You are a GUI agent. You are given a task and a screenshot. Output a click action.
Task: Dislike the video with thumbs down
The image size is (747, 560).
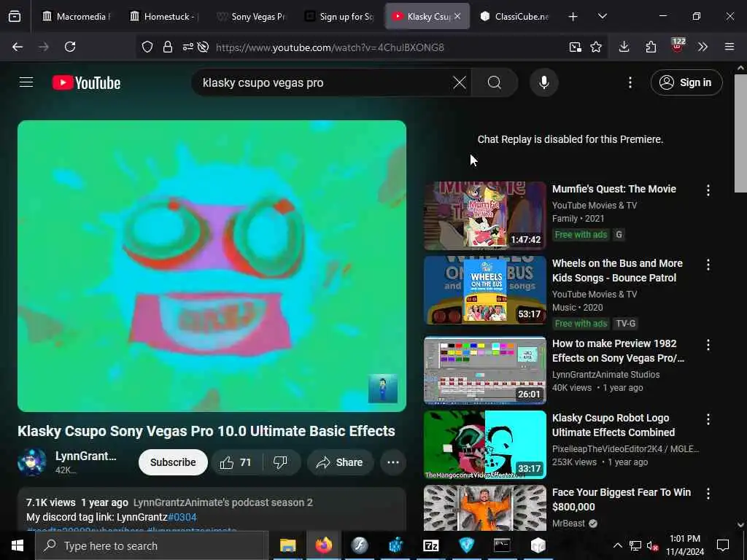(281, 462)
